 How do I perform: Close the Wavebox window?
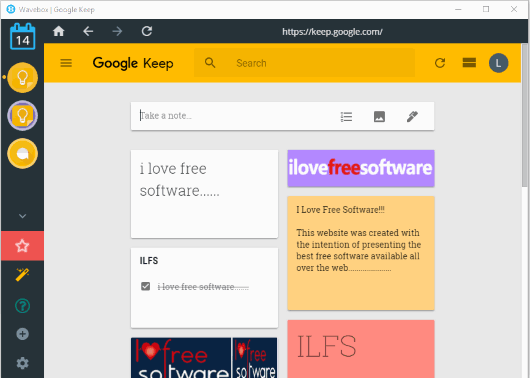514,9
